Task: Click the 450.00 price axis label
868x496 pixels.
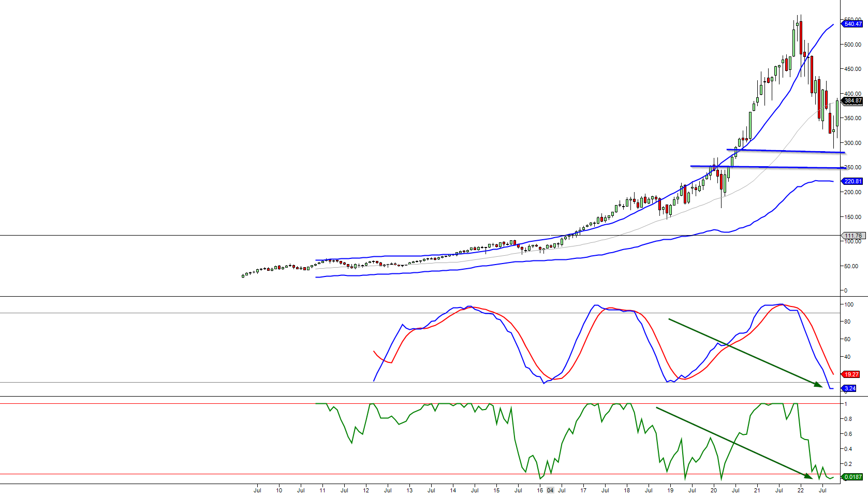Action: [x=853, y=69]
